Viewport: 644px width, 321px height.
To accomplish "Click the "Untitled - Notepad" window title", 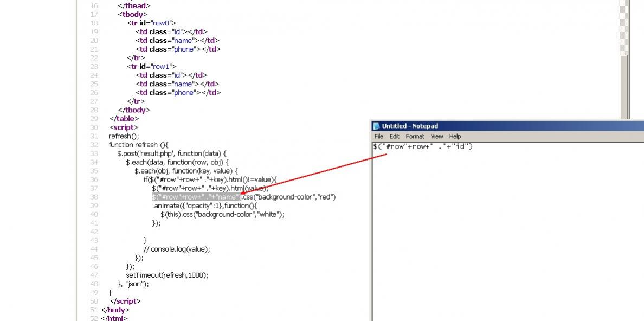I will (410, 126).
